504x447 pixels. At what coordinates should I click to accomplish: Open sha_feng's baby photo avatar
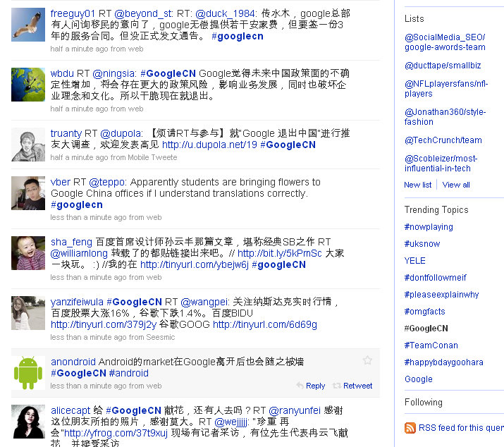tap(28, 253)
